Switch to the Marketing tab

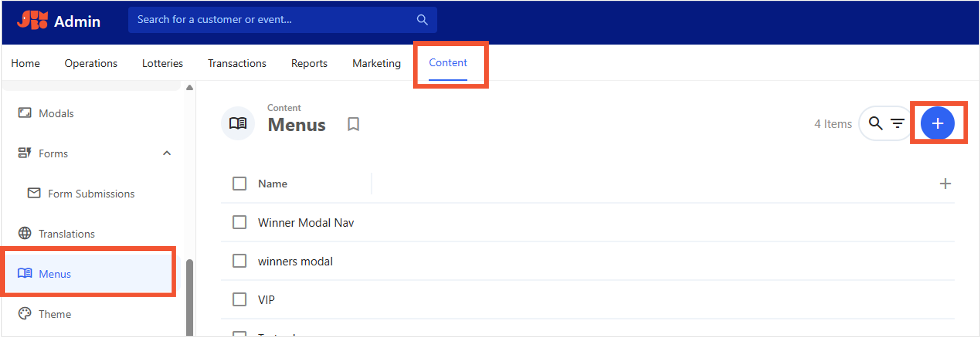pyautogui.click(x=376, y=63)
